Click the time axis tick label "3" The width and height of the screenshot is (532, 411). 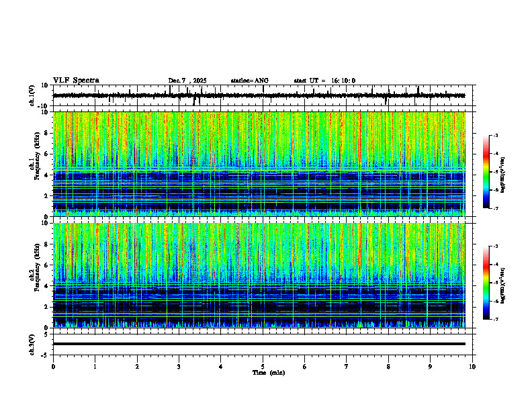click(x=179, y=367)
